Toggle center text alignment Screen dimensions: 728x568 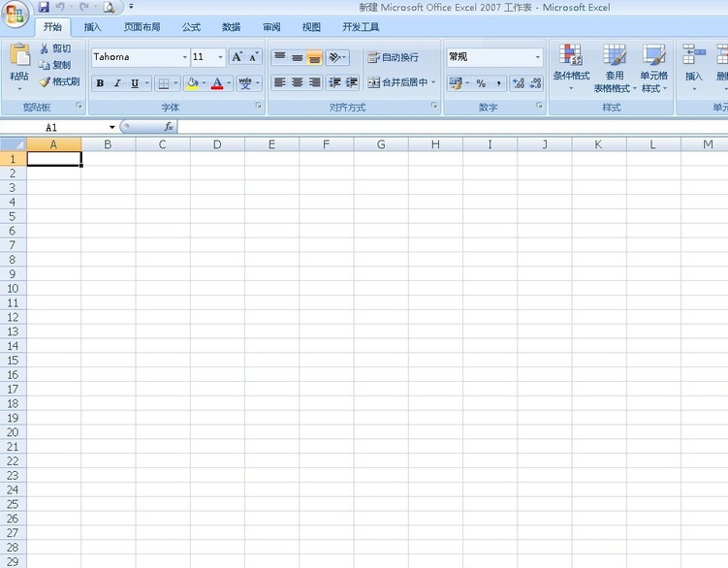[298, 82]
